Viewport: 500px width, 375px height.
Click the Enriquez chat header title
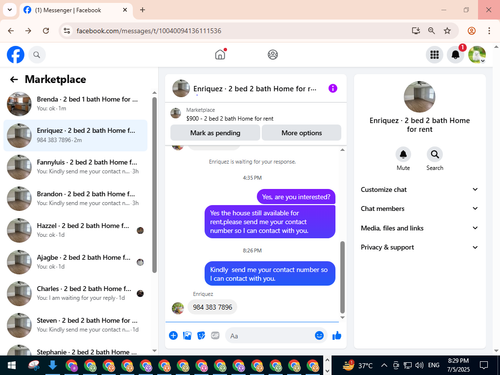(x=255, y=89)
